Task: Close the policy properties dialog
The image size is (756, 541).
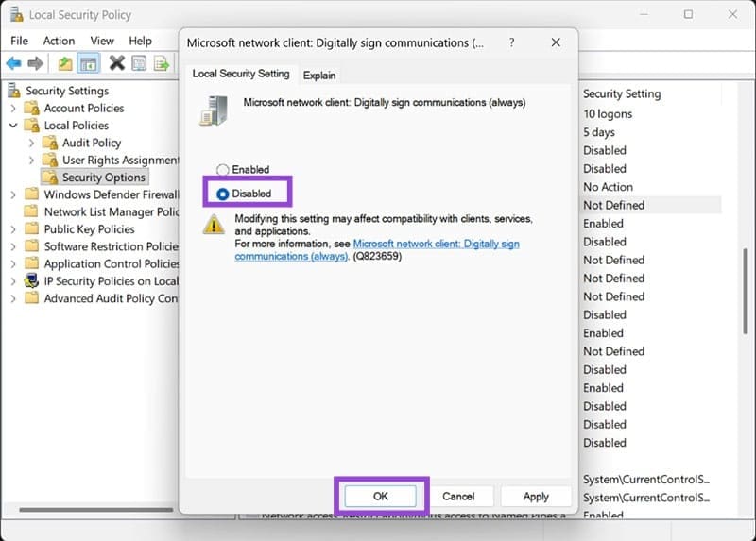Action: tap(556, 42)
